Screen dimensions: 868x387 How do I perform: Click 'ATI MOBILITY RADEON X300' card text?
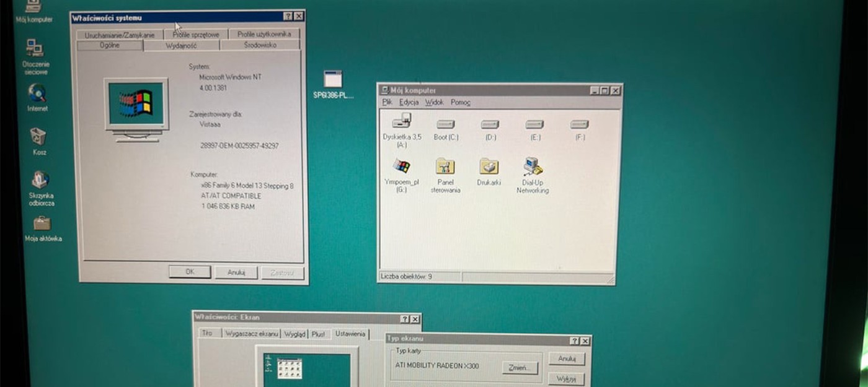(437, 365)
